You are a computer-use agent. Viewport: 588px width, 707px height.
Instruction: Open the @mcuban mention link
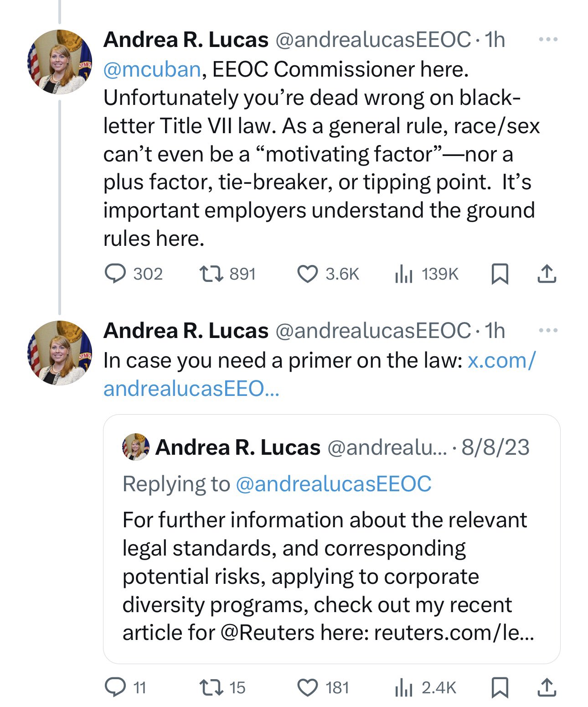(152, 69)
